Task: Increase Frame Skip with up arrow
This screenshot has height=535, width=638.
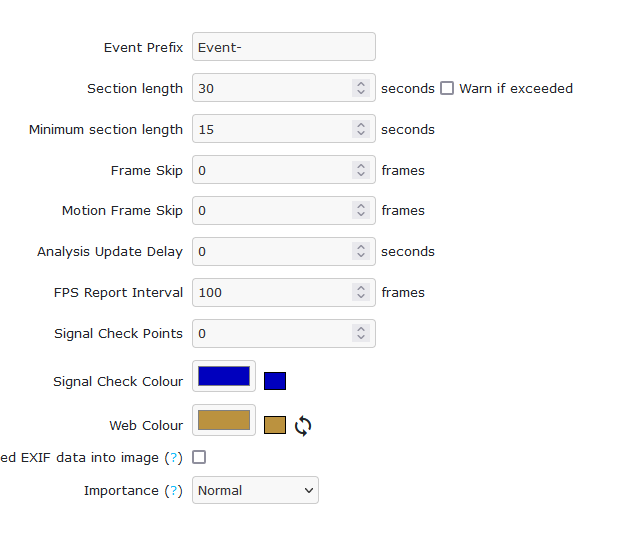Action: pyautogui.click(x=361, y=166)
